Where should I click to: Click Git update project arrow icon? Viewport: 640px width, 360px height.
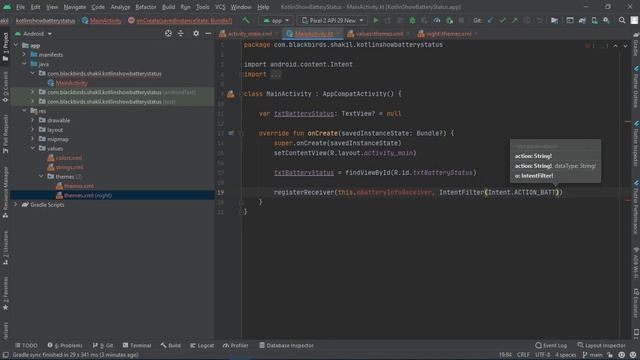coord(491,20)
